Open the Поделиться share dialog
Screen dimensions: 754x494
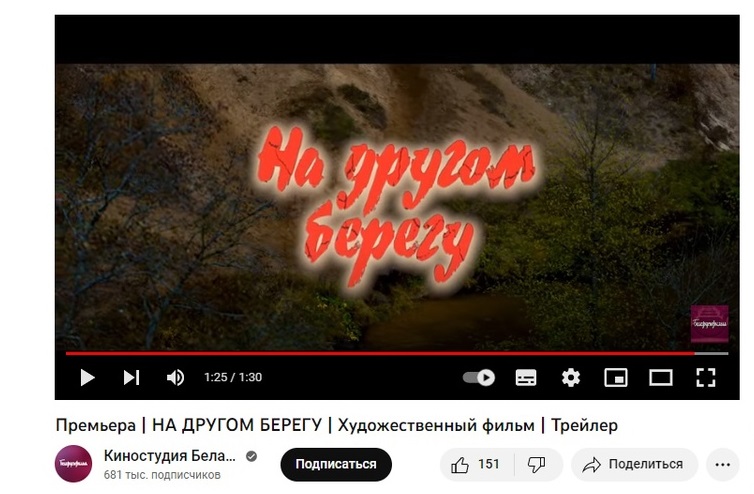tap(634, 465)
